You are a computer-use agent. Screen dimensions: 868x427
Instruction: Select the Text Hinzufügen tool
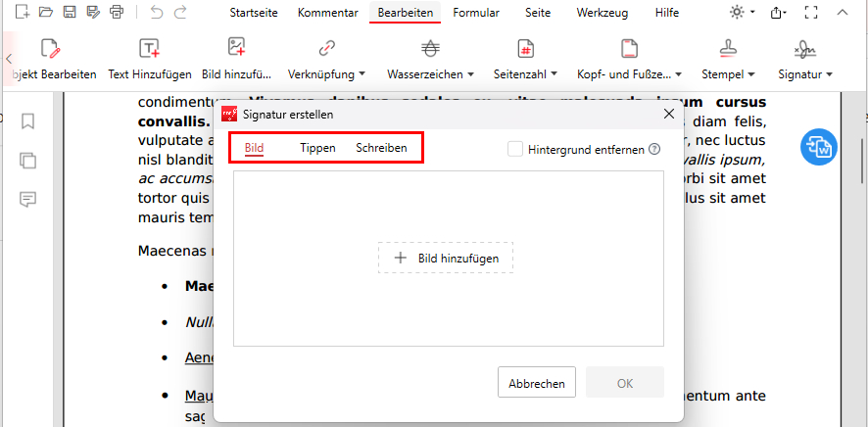[x=150, y=61]
